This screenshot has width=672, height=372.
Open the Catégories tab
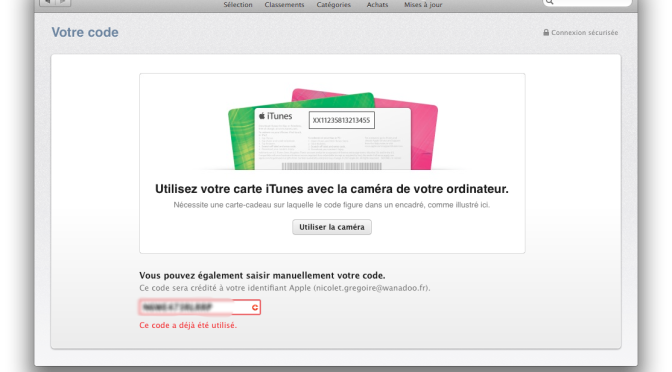tap(333, 5)
